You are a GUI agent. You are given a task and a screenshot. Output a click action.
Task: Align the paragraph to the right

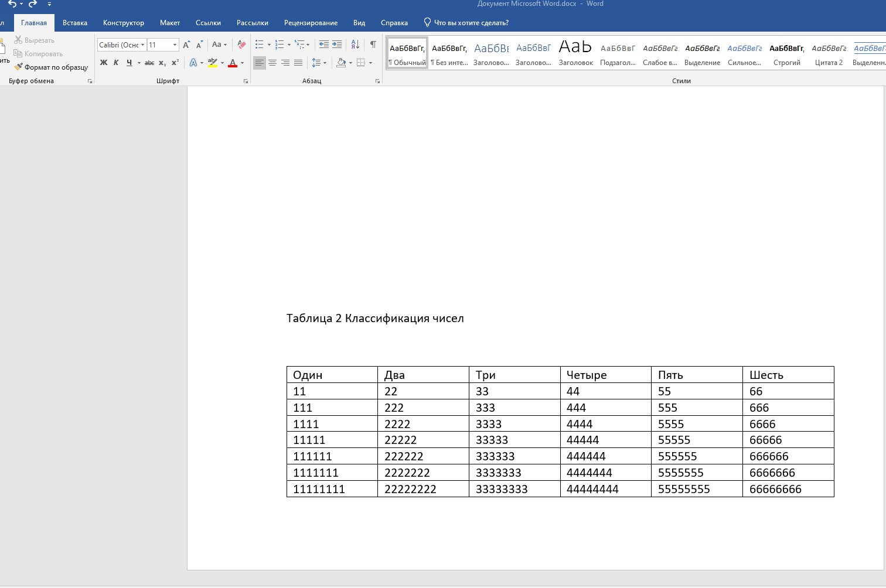pos(285,63)
